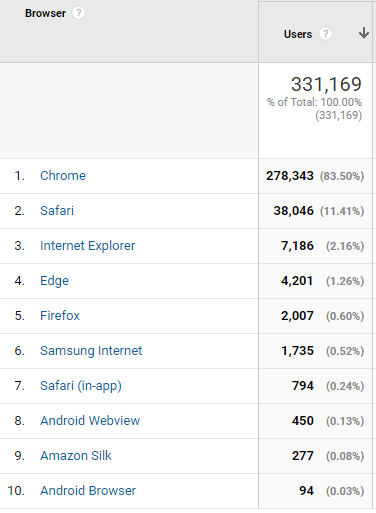The width and height of the screenshot is (376, 513).
Task: Open the Android Browser link
Action: (88, 491)
